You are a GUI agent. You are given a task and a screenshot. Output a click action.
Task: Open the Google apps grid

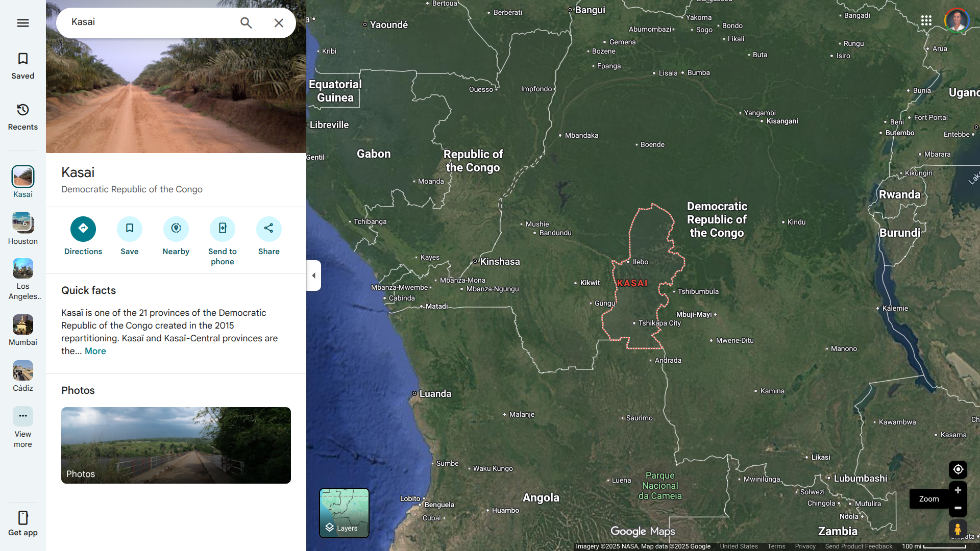point(926,20)
